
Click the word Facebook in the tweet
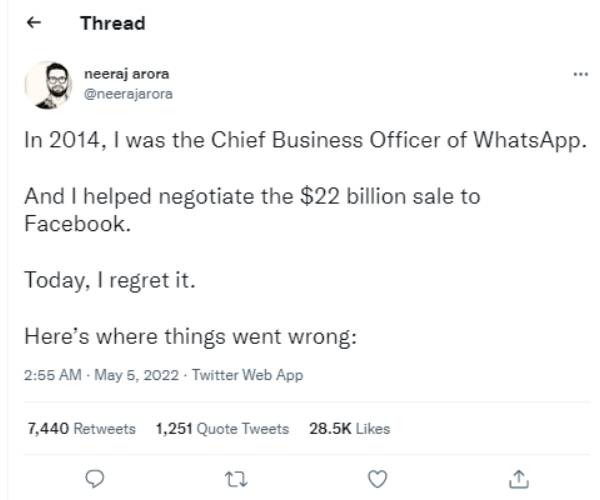coord(76,223)
